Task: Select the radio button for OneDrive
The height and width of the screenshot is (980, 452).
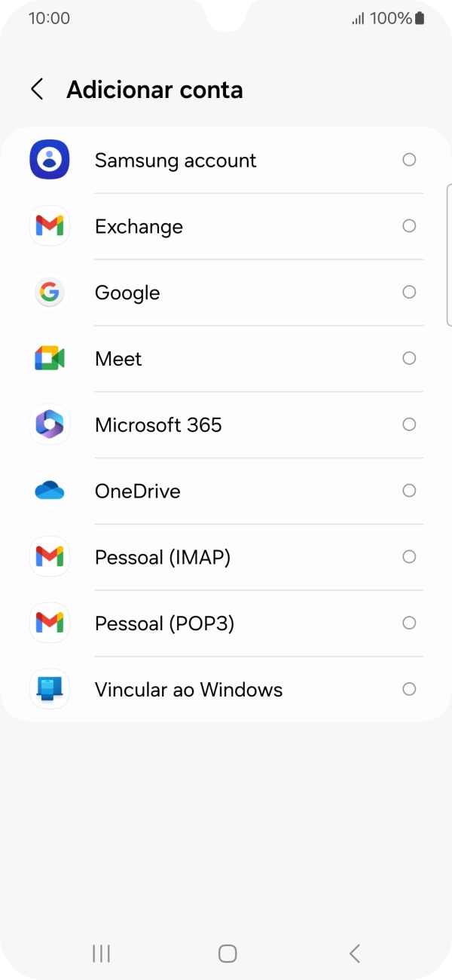Action: [409, 490]
